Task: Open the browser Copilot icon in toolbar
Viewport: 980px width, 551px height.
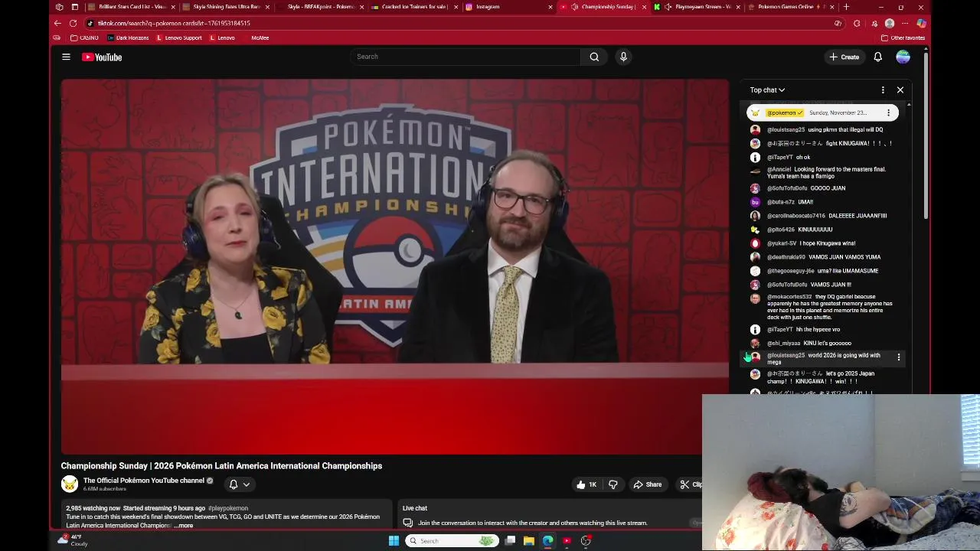Action: [x=921, y=23]
